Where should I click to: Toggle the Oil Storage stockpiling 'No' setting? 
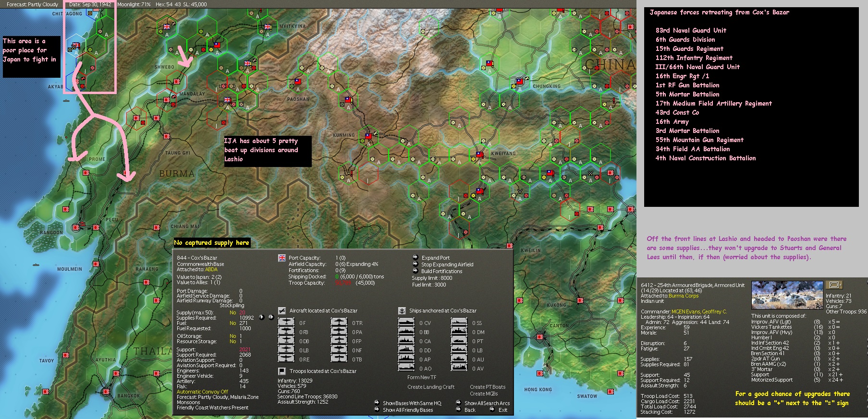point(232,336)
